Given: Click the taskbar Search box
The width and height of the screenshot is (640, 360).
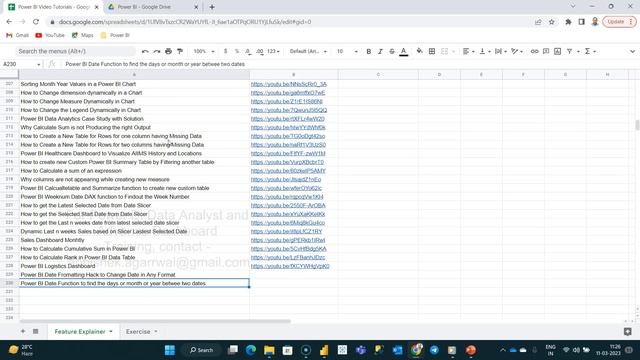Looking at the screenshot, I should [202, 350].
